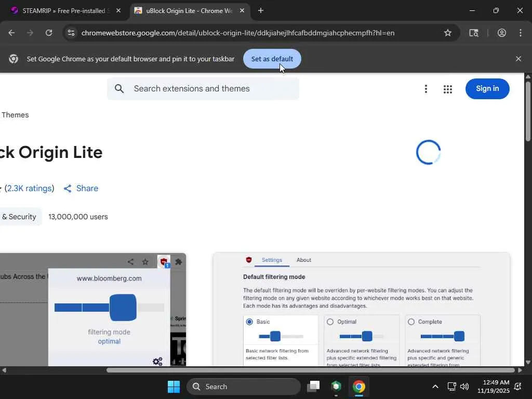This screenshot has width=532, height=399.
Task: Bookmark this page with the star icon
Action: (448, 33)
